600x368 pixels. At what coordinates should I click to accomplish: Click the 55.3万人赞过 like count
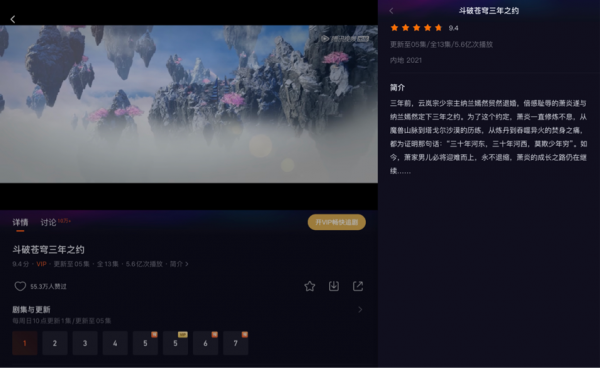48,287
